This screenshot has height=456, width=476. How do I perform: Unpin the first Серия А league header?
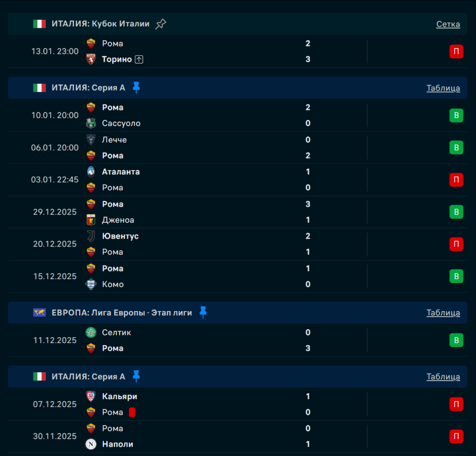click(x=136, y=88)
